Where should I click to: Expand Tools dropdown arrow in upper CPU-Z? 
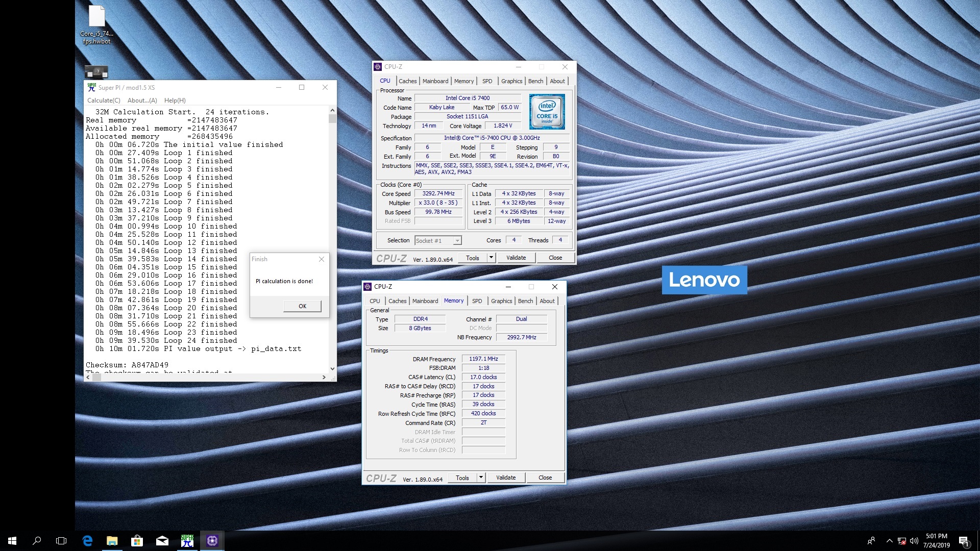[x=491, y=258]
